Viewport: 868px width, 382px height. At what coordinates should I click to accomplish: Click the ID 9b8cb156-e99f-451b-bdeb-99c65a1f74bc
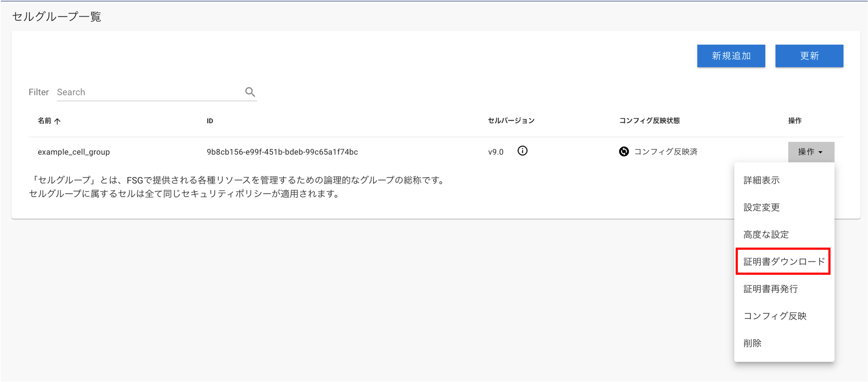(x=282, y=152)
